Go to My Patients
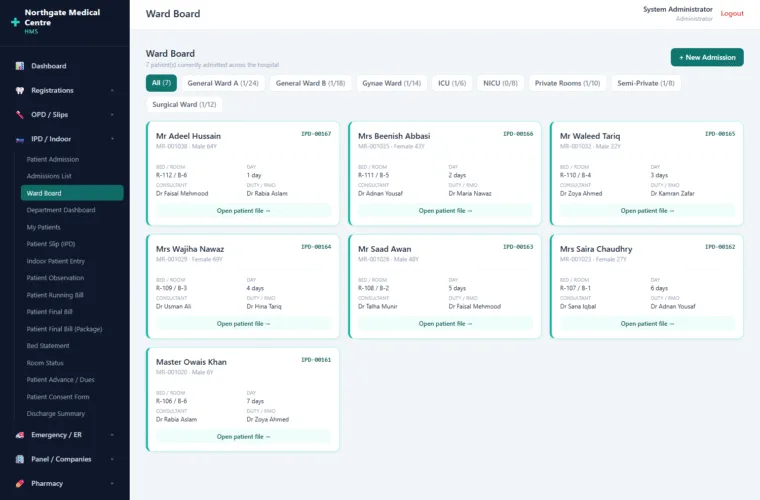 coord(72,227)
